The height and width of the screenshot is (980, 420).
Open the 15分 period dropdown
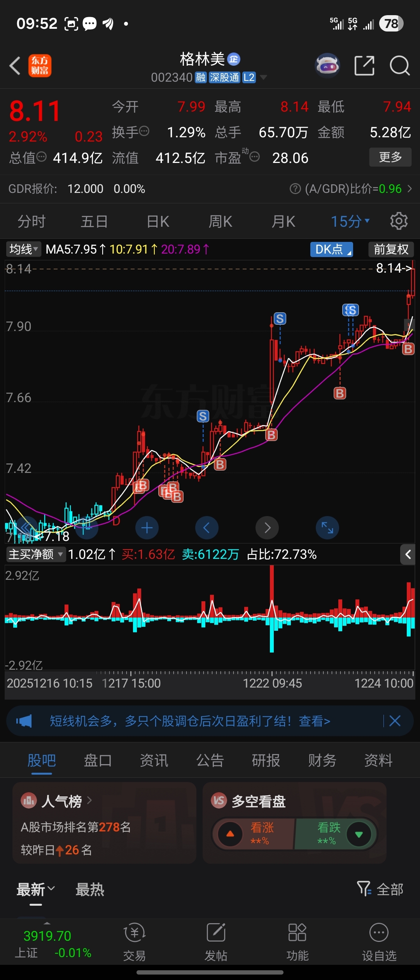(350, 221)
